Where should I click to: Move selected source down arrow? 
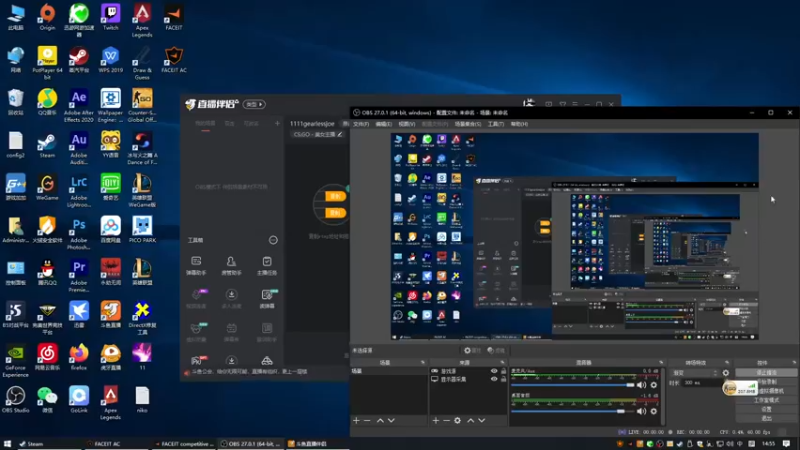[x=481, y=420]
